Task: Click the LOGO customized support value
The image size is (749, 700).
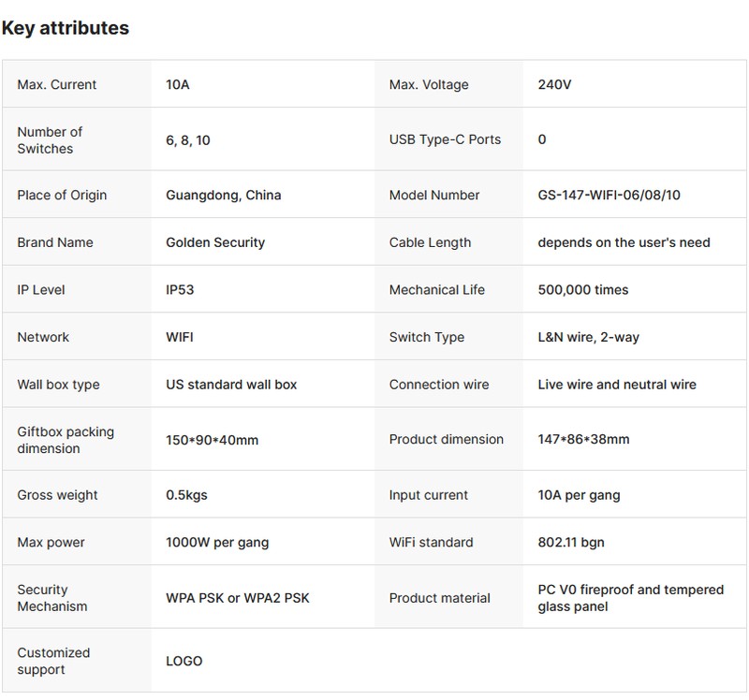Action: coord(184,661)
